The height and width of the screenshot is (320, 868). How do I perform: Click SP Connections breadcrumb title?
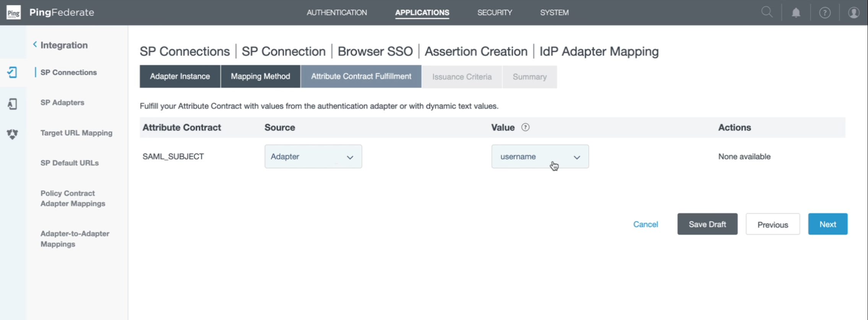tap(185, 51)
